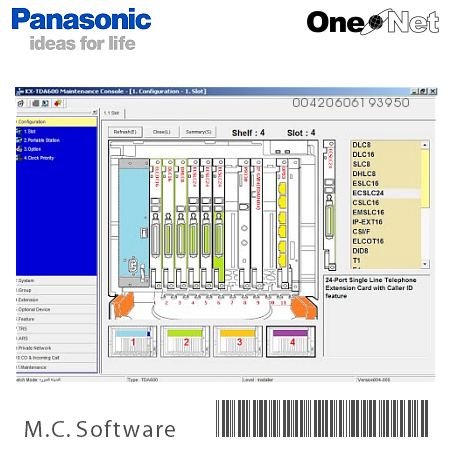Pin the sidebar with the pushpin icon
The height and width of the screenshot is (450, 450).
pyautogui.click(x=94, y=113)
